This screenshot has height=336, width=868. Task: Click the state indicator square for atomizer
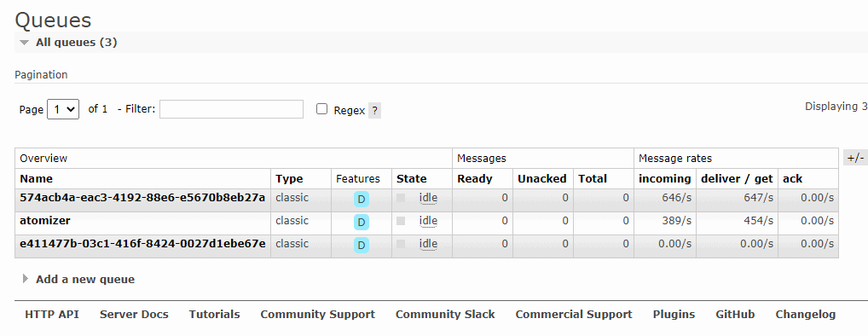coord(401,221)
